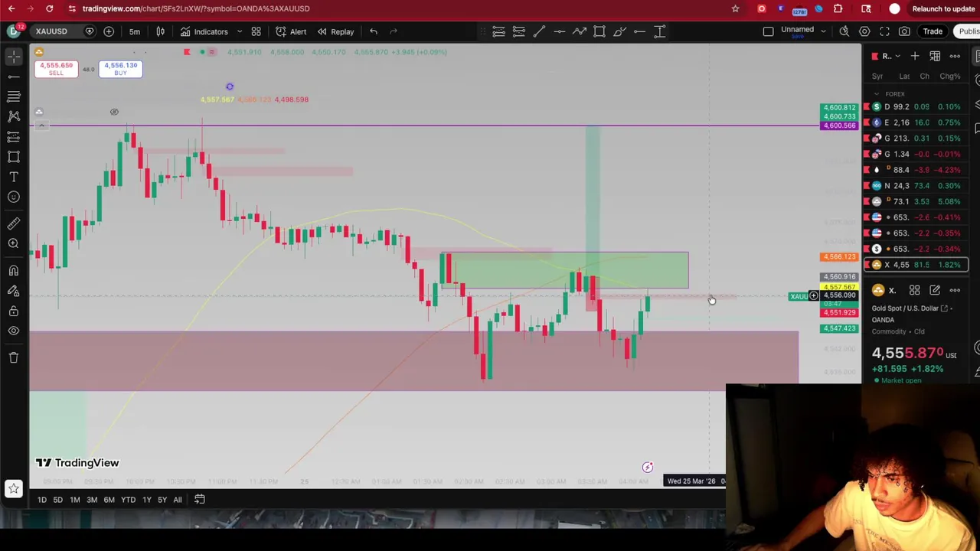Open the chart layout setup square icon

point(768,31)
